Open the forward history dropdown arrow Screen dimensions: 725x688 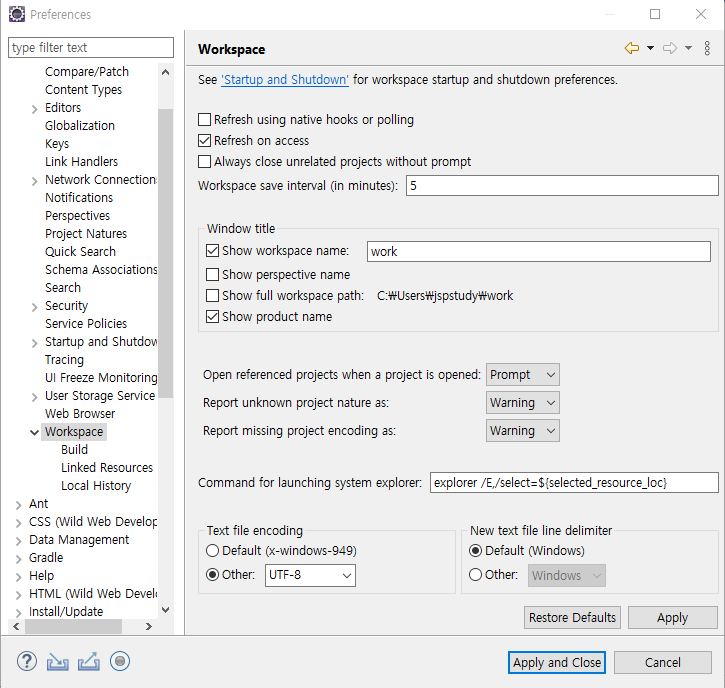(688, 48)
